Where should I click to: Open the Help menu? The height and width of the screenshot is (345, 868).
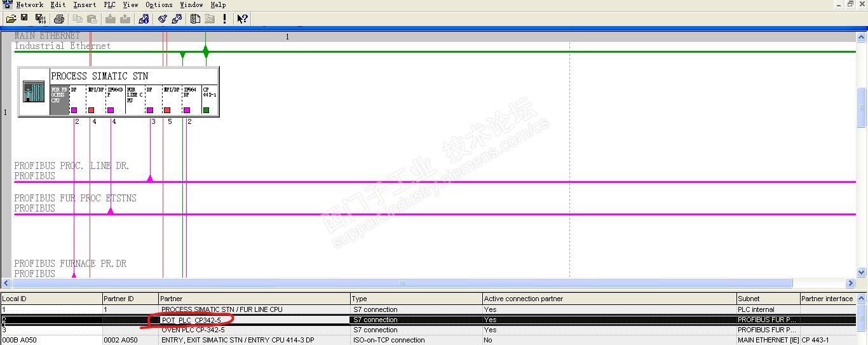pyautogui.click(x=218, y=4)
